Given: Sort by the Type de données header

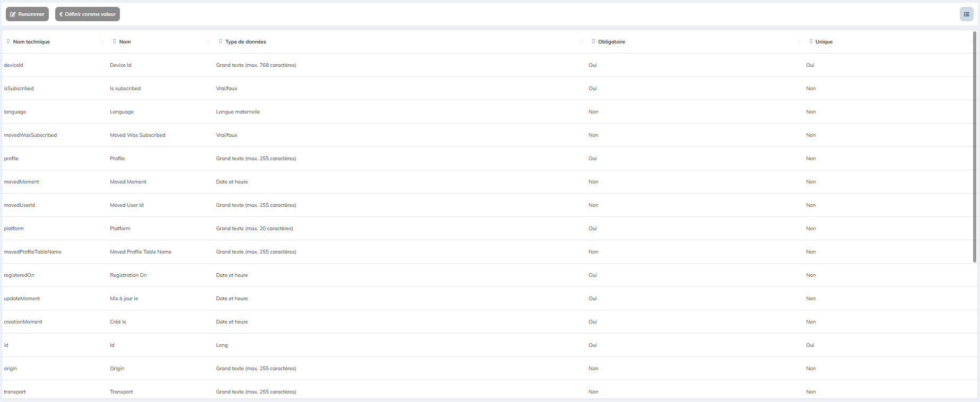Looking at the screenshot, I should click(246, 42).
